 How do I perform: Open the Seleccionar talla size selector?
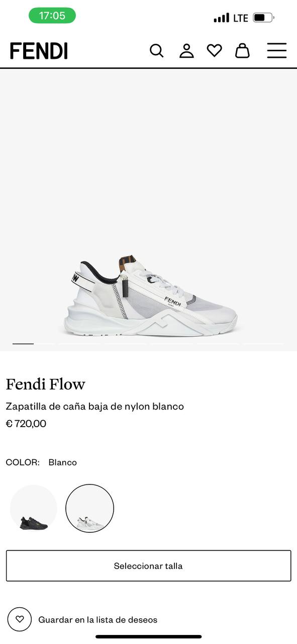pyautogui.click(x=148, y=566)
